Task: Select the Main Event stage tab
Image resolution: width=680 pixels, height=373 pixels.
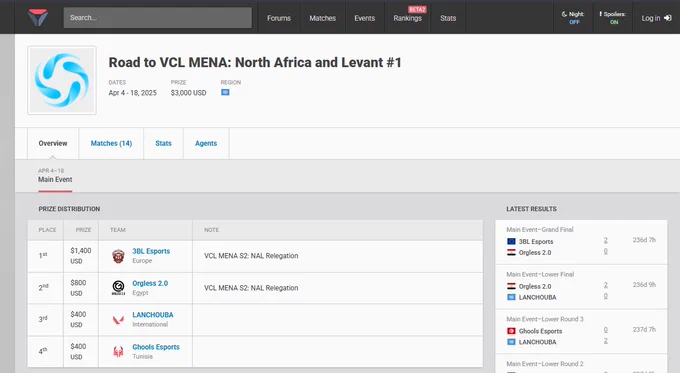Action: pyautogui.click(x=55, y=176)
